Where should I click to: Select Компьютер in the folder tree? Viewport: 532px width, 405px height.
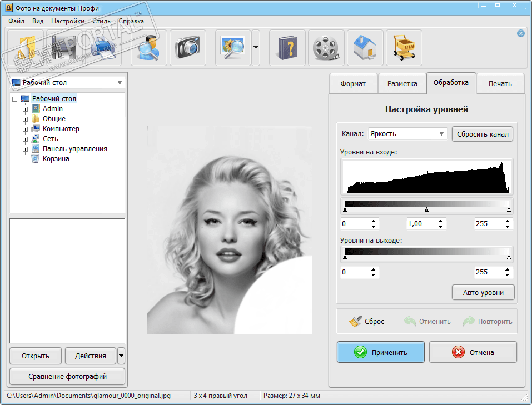[61, 128]
